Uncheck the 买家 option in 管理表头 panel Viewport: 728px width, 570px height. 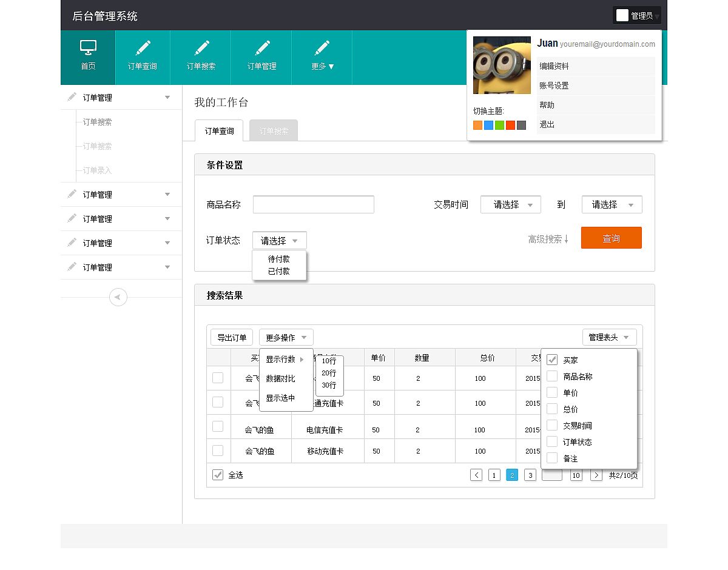tap(551, 359)
